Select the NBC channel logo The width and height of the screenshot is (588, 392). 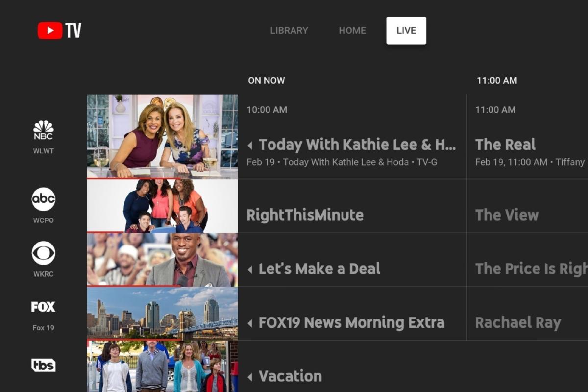click(44, 130)
